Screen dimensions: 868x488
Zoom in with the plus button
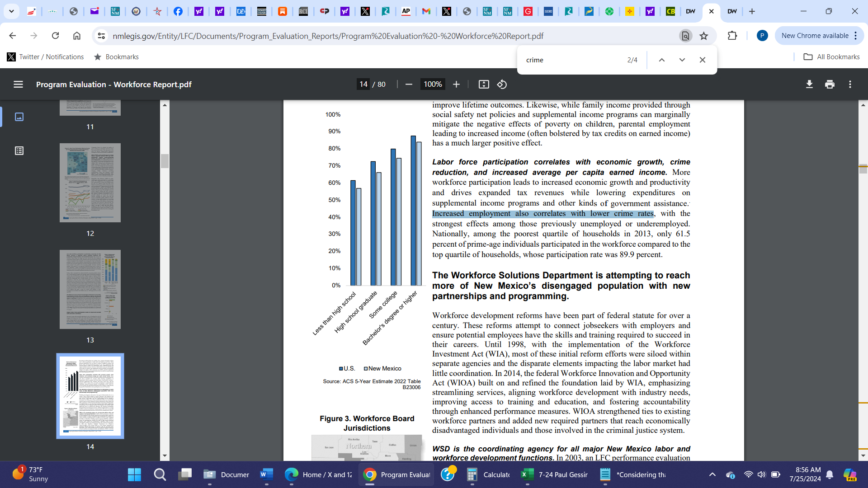[x=456, y=84]
